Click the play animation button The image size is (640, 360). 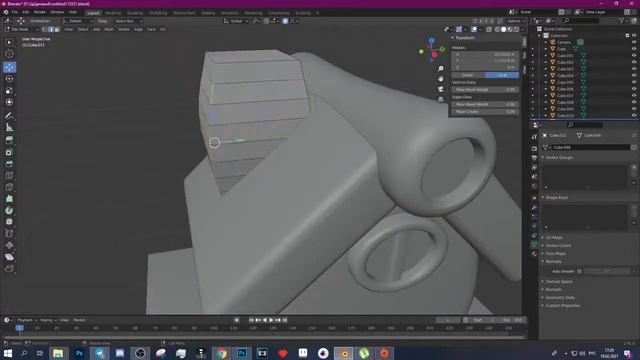click(271, 320)
